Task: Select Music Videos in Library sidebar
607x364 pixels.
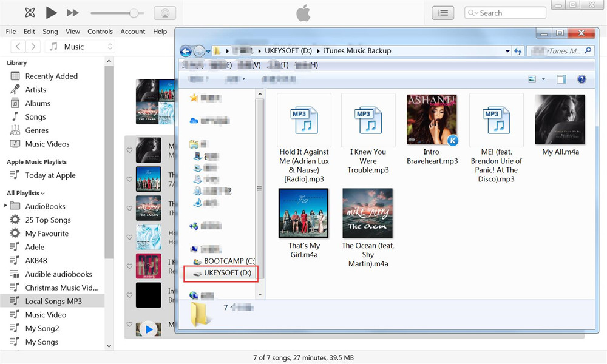Action: pos(47,144)
